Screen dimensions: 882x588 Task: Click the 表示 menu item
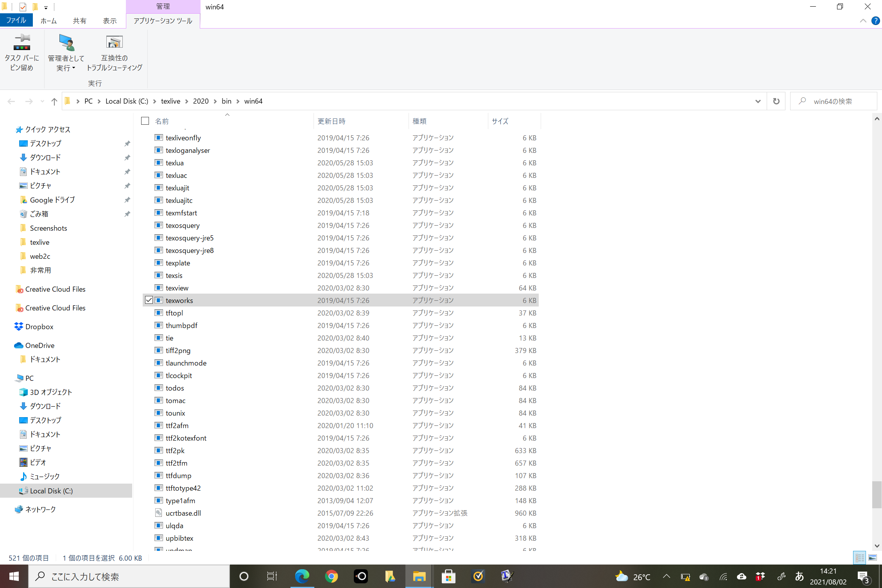pyautogui.click(x=109, y=20)
